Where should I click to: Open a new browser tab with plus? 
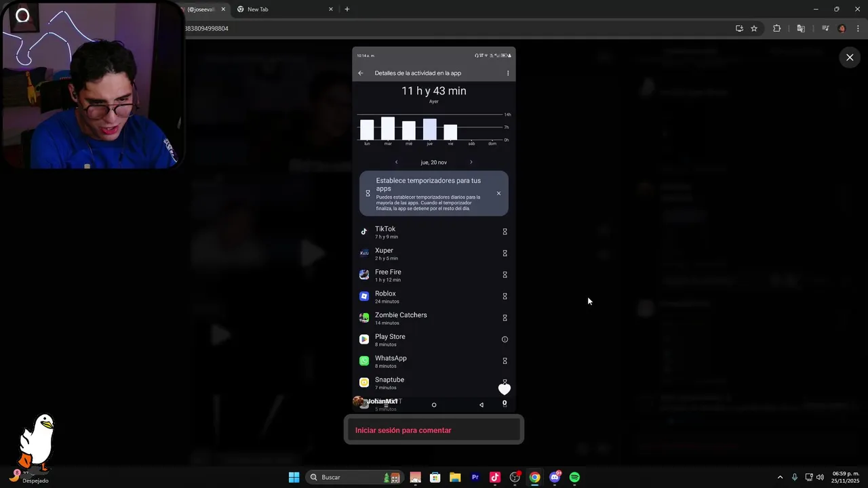[347, 9]
